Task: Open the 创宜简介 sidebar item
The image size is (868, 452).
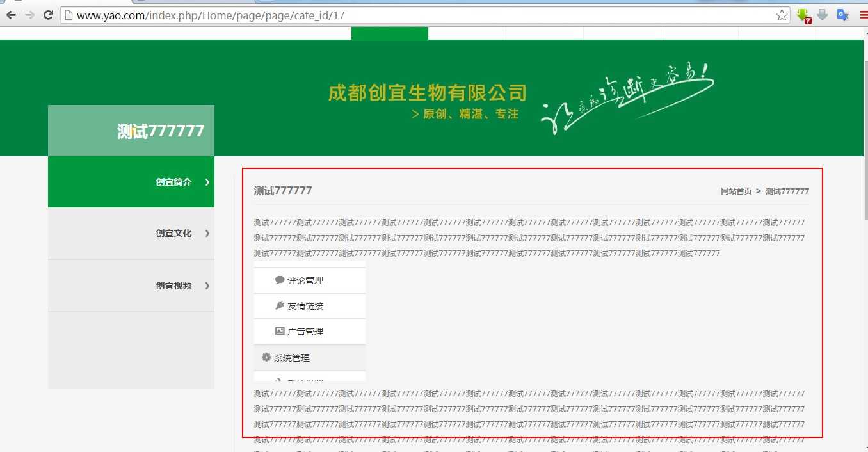Action: pos(131,182)
